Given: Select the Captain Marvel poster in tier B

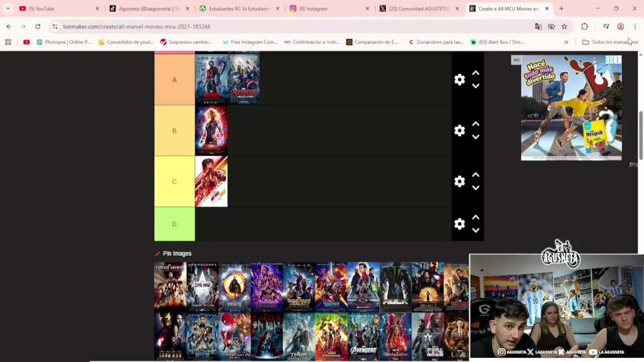Looking at the screenshot, I should click(x=211, y=131).
